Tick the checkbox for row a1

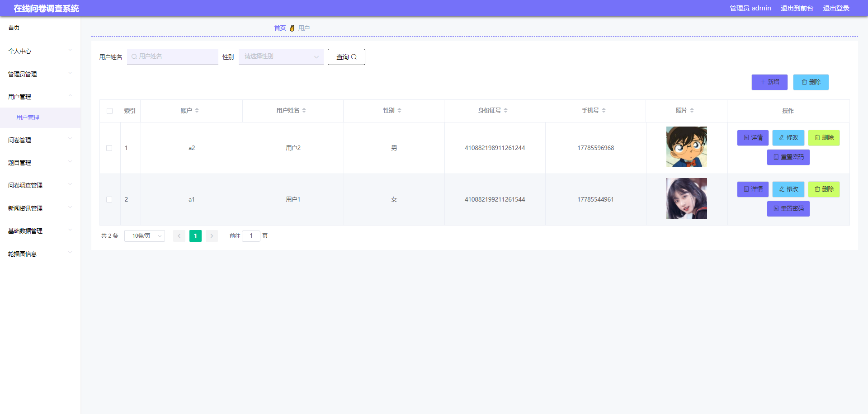(x=109, y=200)
